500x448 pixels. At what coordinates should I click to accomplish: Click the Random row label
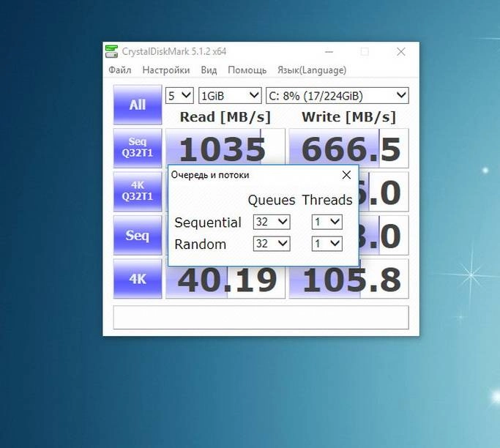click(201, 244)
